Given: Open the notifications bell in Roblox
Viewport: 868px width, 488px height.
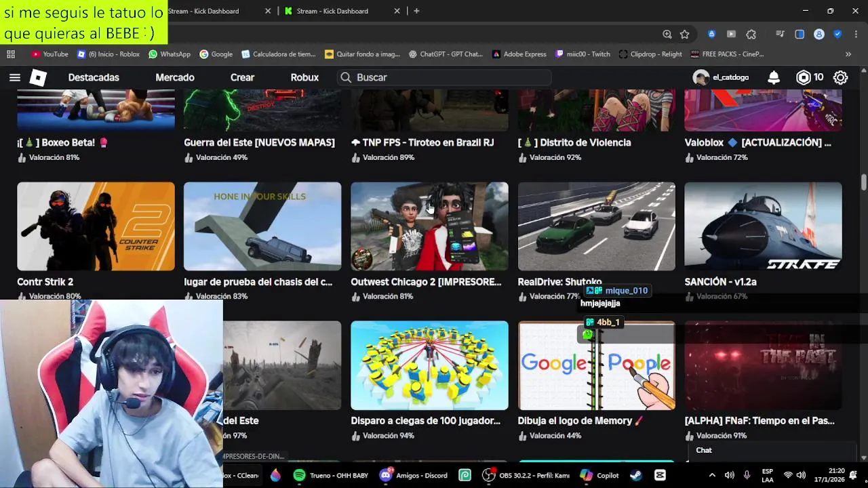Looking at the screenshot, I should [774, 77].
